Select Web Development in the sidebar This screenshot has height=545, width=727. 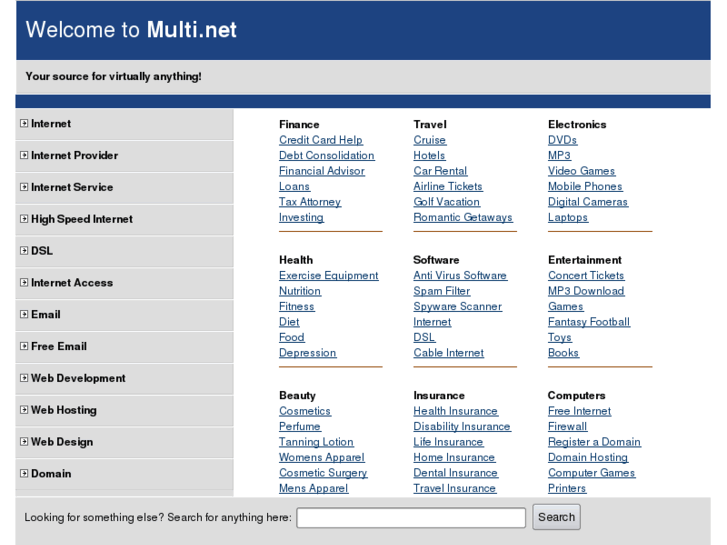[124, 378]
